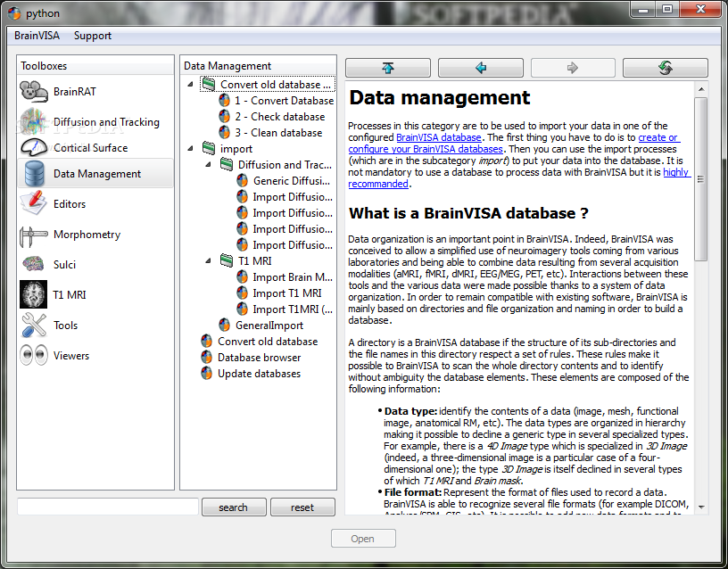Click 'BrainRAT' toolbox label
The image size is (728, 569).
pos(75,92)
